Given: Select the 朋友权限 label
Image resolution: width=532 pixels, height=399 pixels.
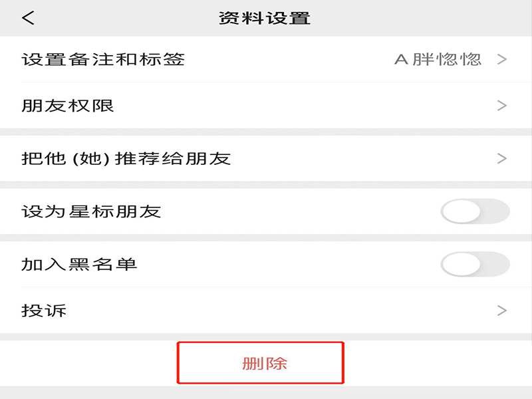Looking at the screenshot, I should coord(68,106).
